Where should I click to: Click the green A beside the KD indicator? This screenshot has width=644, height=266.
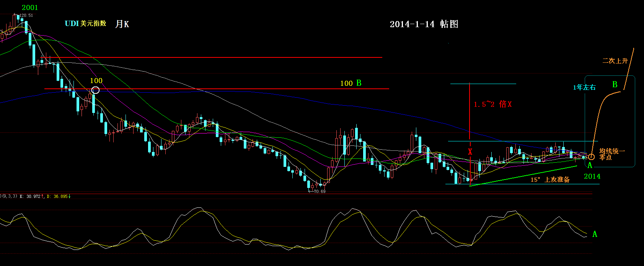(595, 234)
